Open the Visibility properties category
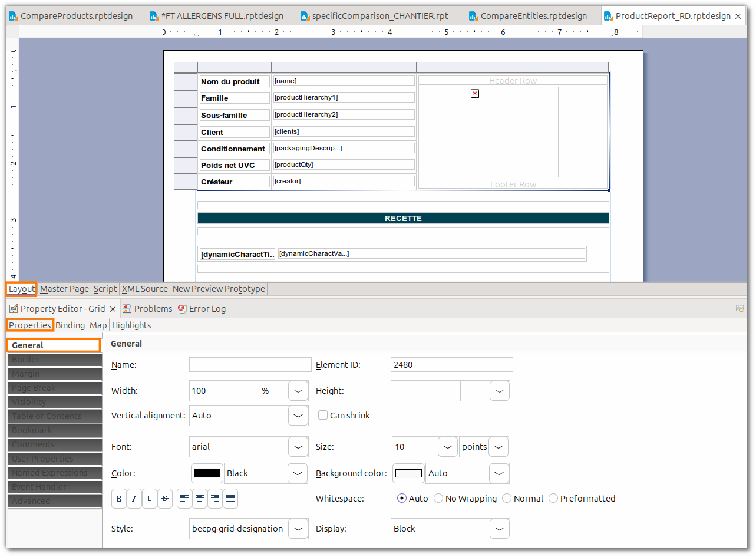The image size is (756, 557). tap(54, 402)
